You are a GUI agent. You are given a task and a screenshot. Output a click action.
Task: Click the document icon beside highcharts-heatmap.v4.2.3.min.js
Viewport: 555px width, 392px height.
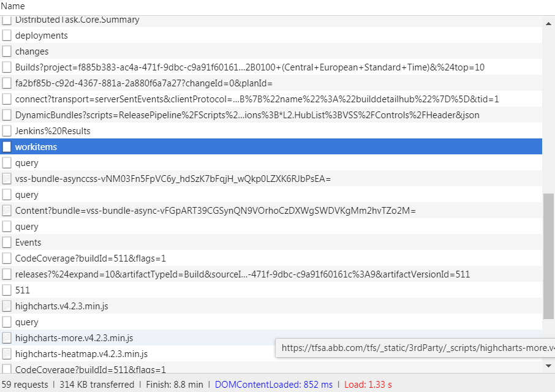coord(6,353)
